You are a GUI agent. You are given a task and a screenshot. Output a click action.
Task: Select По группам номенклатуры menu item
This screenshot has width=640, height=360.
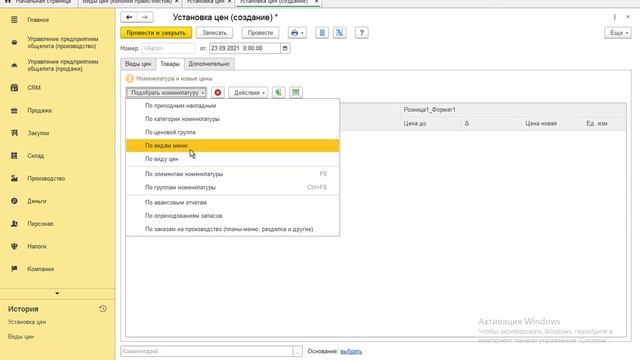pyautogui.click(x=233, y=187)
